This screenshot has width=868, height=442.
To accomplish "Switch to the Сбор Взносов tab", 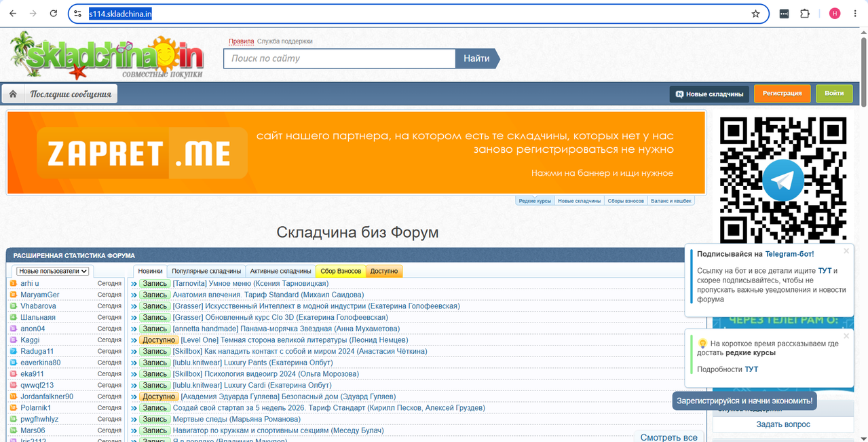I will pos(341,271).
